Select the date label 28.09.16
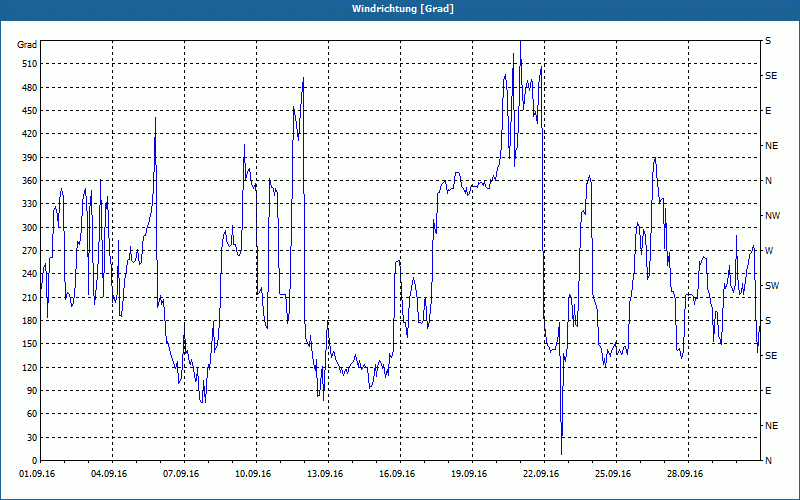 (x=685, y=474)
